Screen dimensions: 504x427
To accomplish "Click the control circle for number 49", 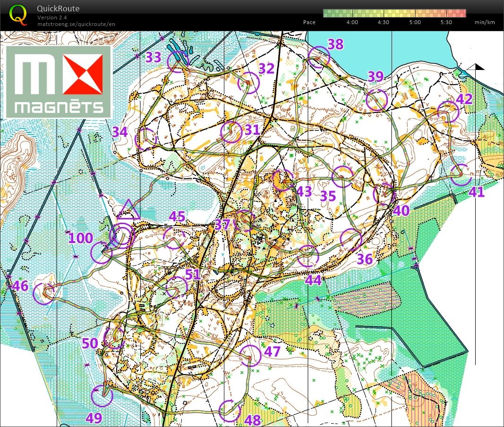I will tap(102, 396).
